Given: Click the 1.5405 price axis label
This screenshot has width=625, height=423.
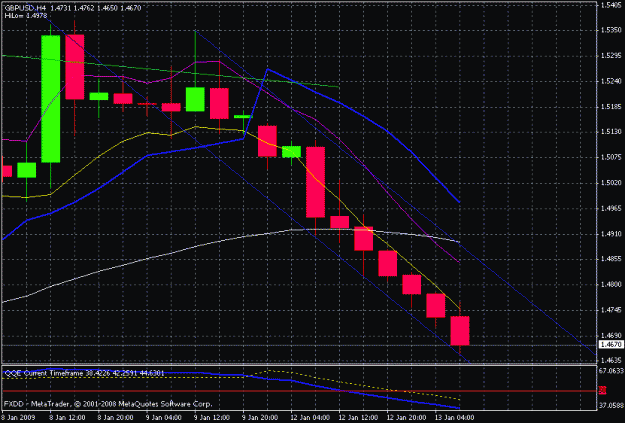Looking at the screenshot, I should (x=610, y=5).
